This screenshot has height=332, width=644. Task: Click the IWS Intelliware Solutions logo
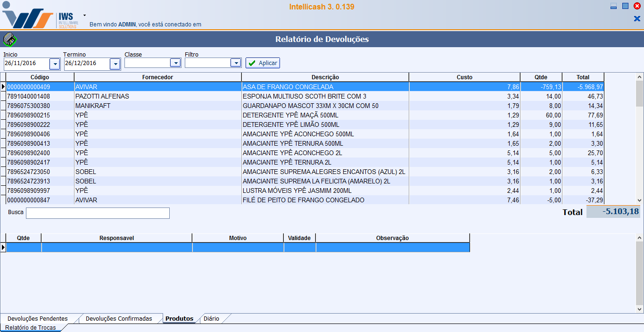coord(41,16)
